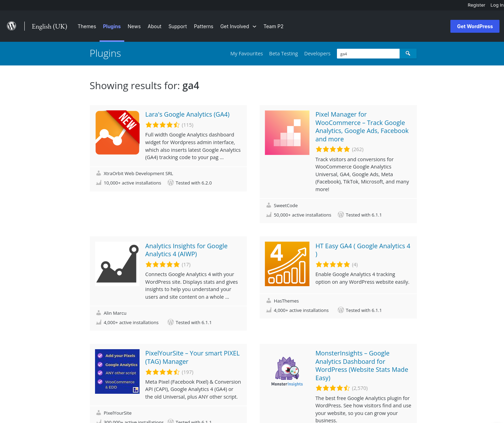Screen dimensions: 504x423
Task: Open MonsterInsights plugin logo
Action: point(287,371)
